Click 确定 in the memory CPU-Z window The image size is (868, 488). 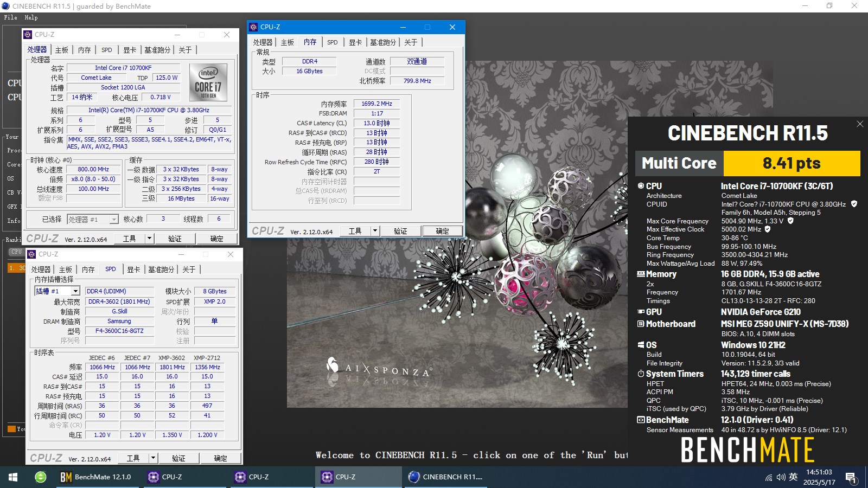[443, 231]
